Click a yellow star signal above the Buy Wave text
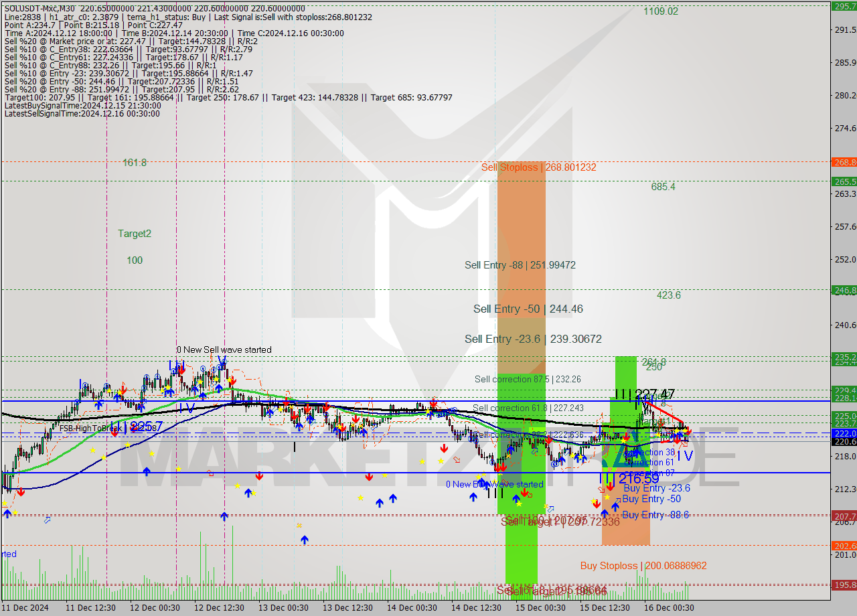This screenshot has height=616, width=857. click(x=479, y=477)
